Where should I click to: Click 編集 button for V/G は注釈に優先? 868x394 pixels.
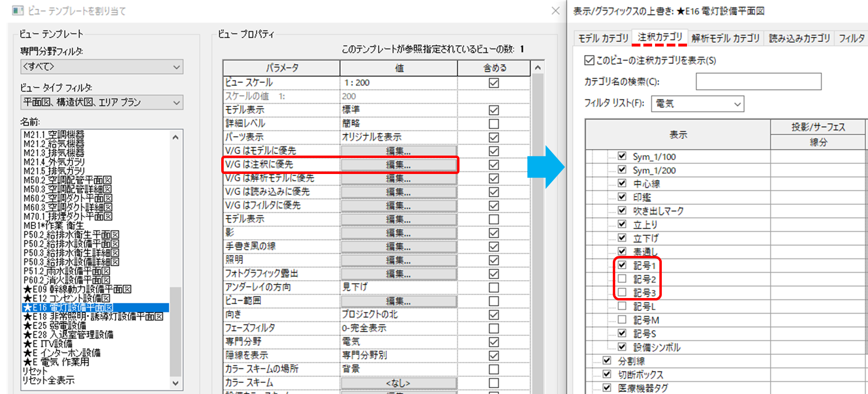398,165
